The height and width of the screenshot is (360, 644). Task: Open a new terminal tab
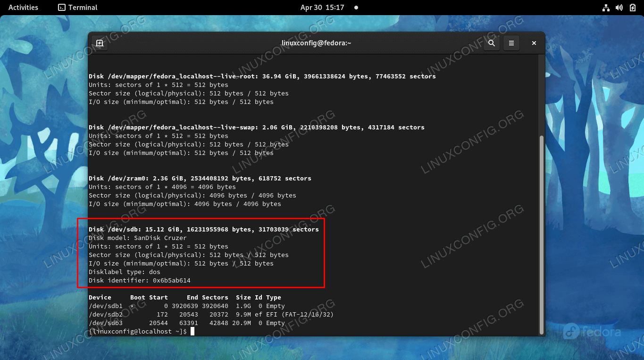(100, 43)
